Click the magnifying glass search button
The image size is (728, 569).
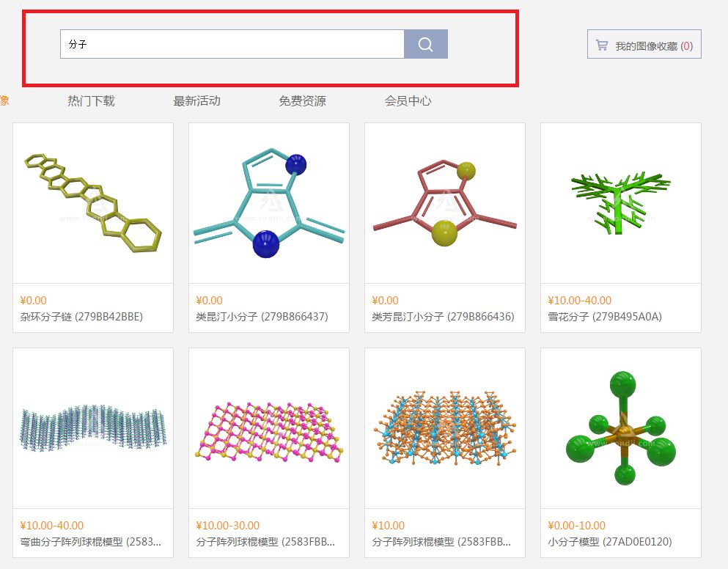point(425,45)
